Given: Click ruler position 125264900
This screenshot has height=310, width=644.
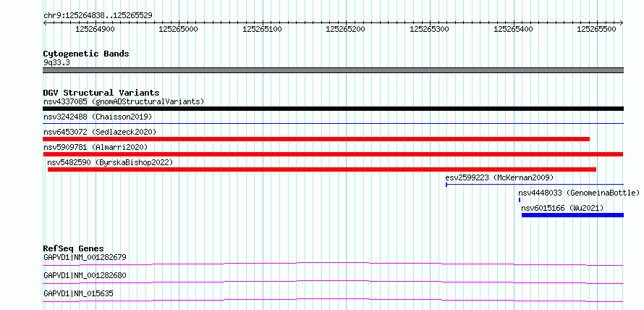Looking at the screenshot, I should (96, 29).
